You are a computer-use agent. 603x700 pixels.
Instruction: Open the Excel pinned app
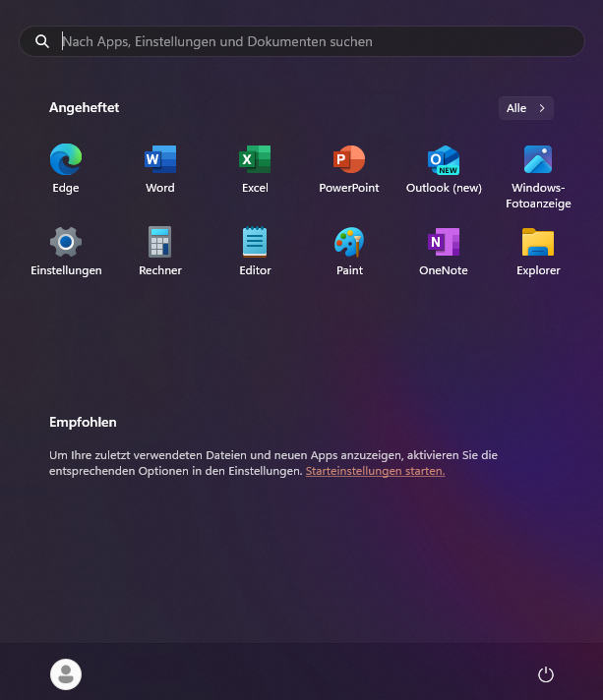tap(255, 168)
